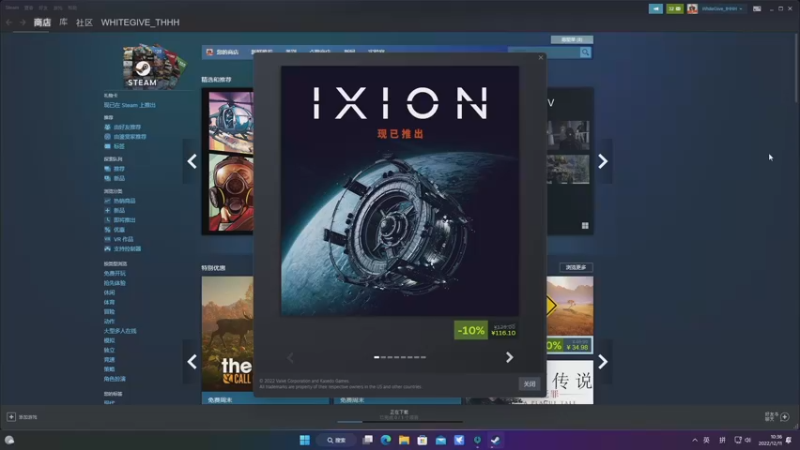Open discovery queue 推荐 link
The image size is (800, 450).
point(118,169)
